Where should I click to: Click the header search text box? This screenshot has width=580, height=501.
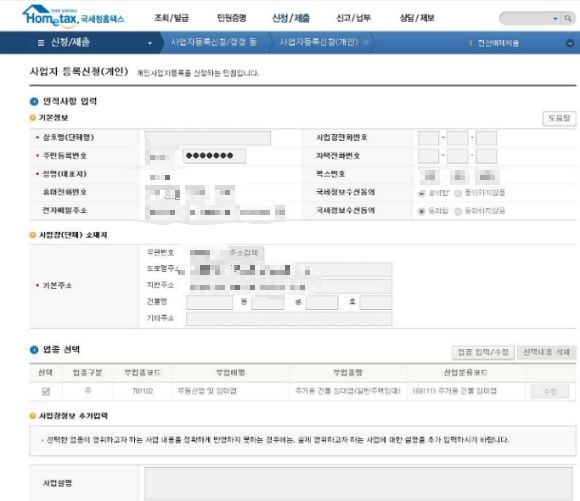pyautogui.click(x=526, y=18)
